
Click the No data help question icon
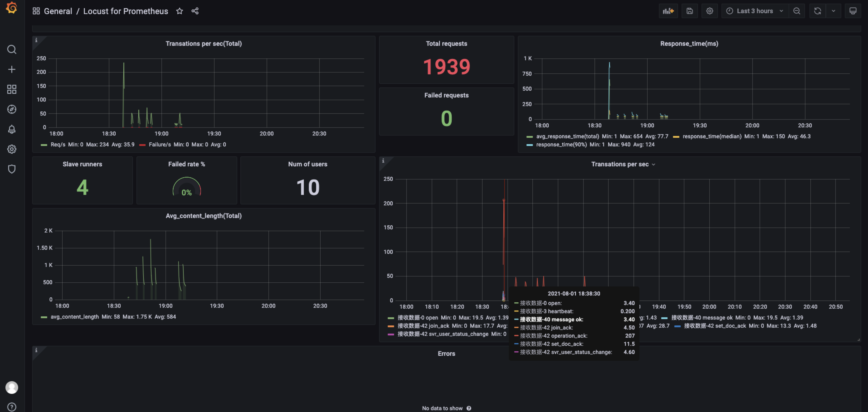pos(469,408)
